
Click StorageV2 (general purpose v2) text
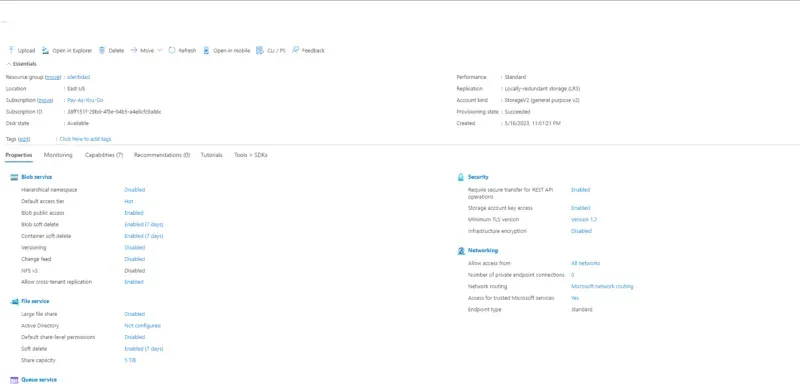click(x=542, y=100)
